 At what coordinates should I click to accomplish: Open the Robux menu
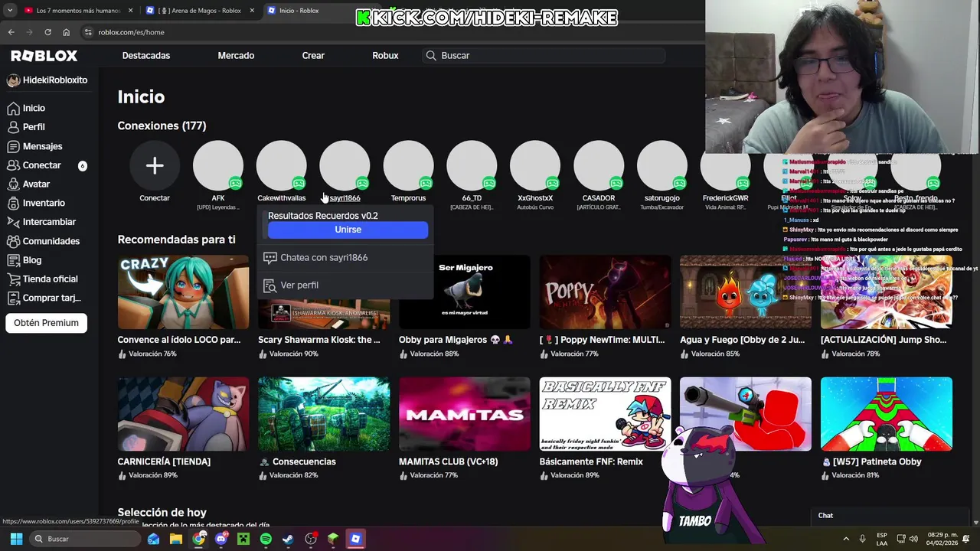click(385, 56)
